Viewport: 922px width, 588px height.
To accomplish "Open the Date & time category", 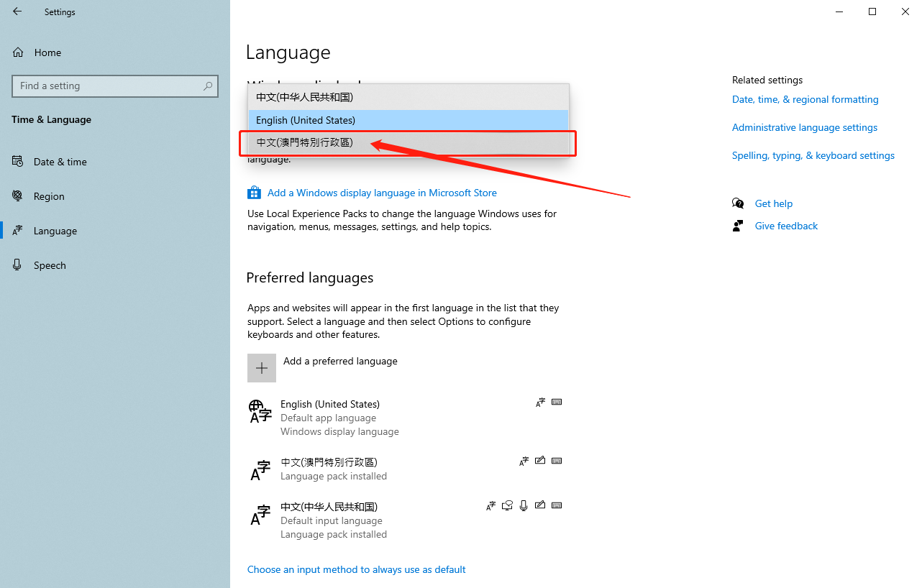I will click(x=60, y=162).
